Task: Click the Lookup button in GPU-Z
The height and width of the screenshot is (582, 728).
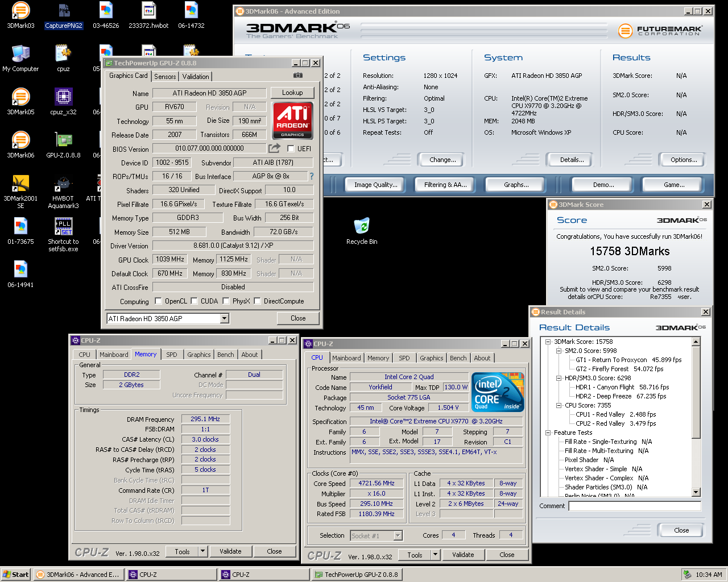Action: point(292,93)
